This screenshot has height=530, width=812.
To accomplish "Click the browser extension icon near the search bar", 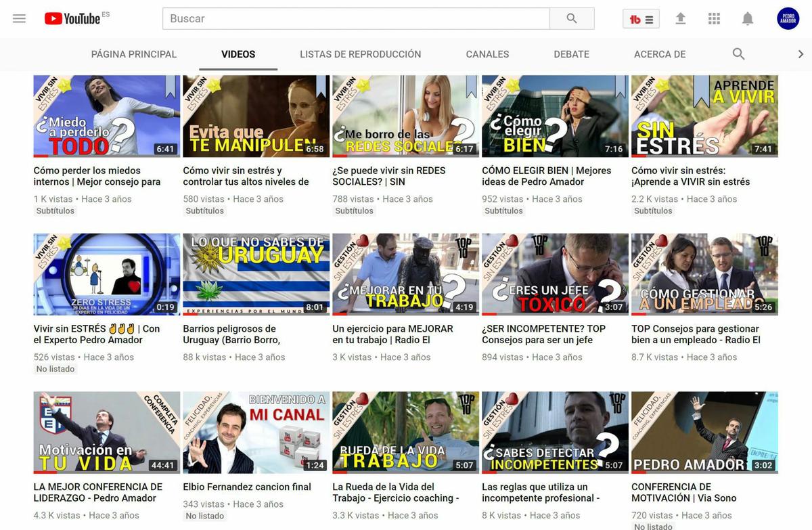I will (640, 18).
